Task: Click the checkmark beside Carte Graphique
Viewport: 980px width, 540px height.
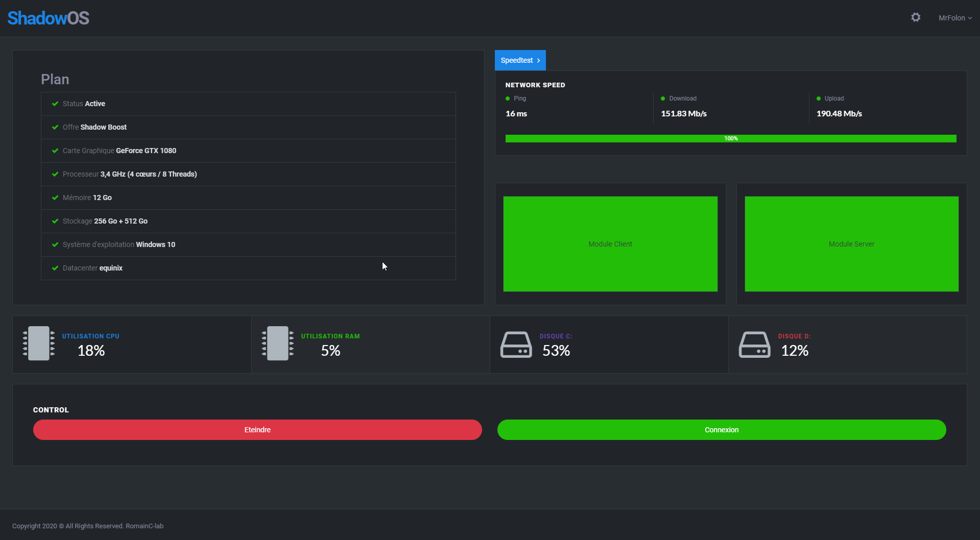Action: click(55, 151)
